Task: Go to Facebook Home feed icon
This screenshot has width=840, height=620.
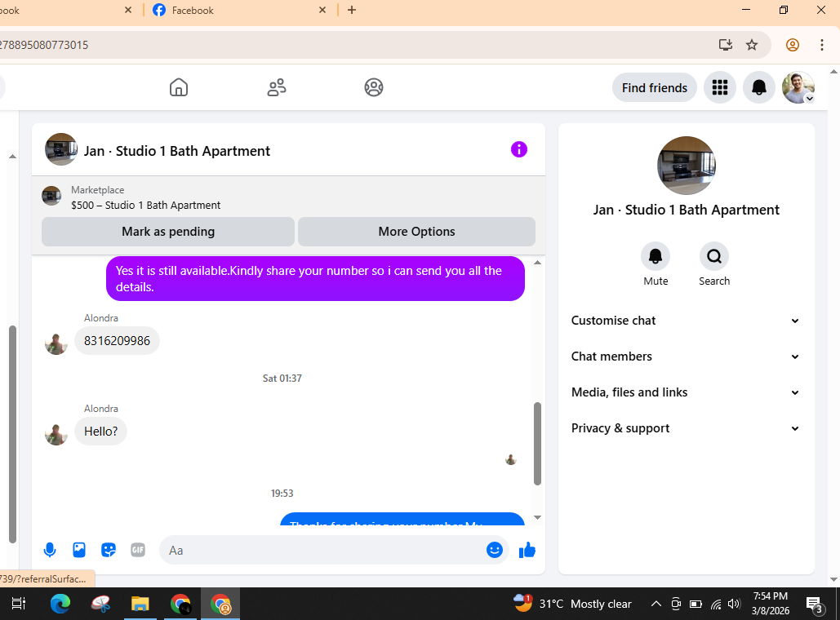Action: [179, 87]
